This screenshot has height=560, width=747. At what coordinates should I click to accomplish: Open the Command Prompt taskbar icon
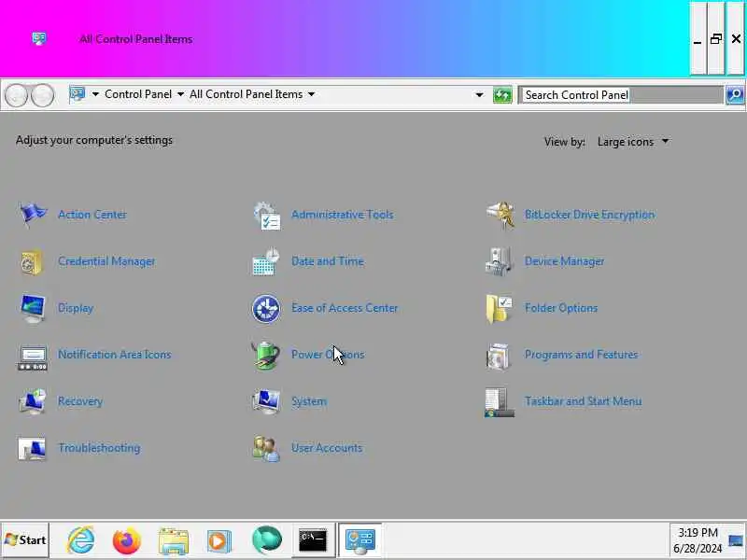pyautogui.click(x=313, y=541)
